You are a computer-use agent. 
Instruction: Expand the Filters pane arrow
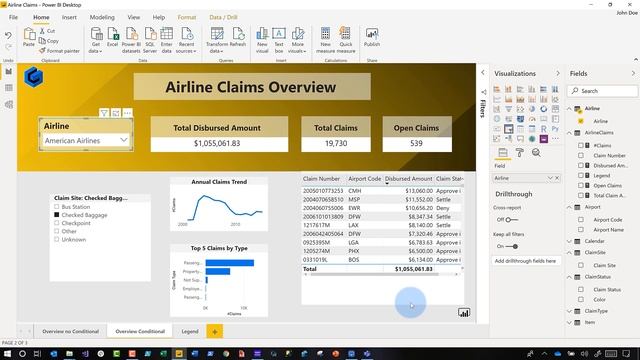(483, 72)
